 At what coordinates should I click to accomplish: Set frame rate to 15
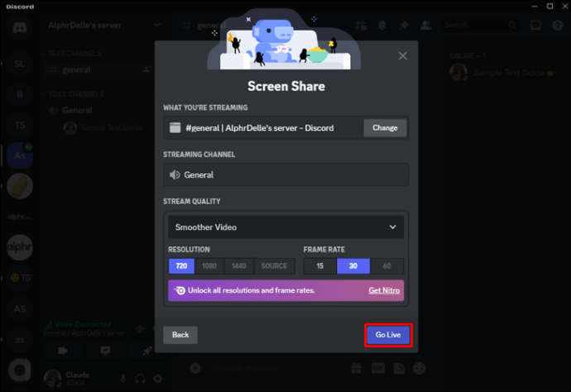[x=320, y=266]
